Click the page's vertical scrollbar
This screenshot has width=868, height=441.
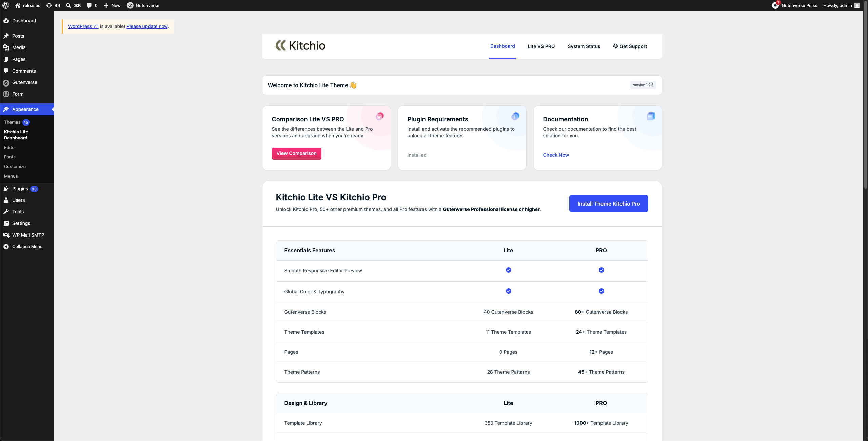pos(865,95)
